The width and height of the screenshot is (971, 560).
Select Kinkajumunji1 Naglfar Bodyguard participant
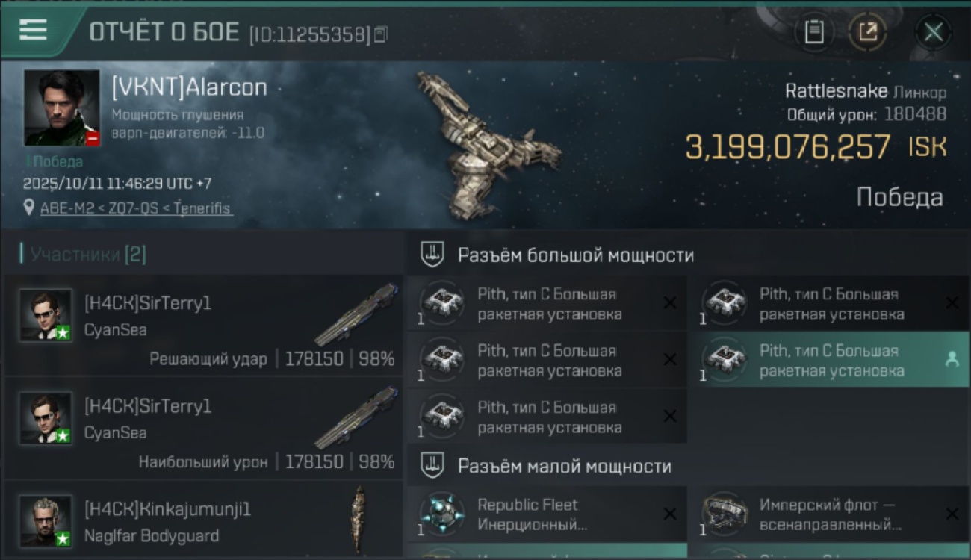tap(204, 520)
